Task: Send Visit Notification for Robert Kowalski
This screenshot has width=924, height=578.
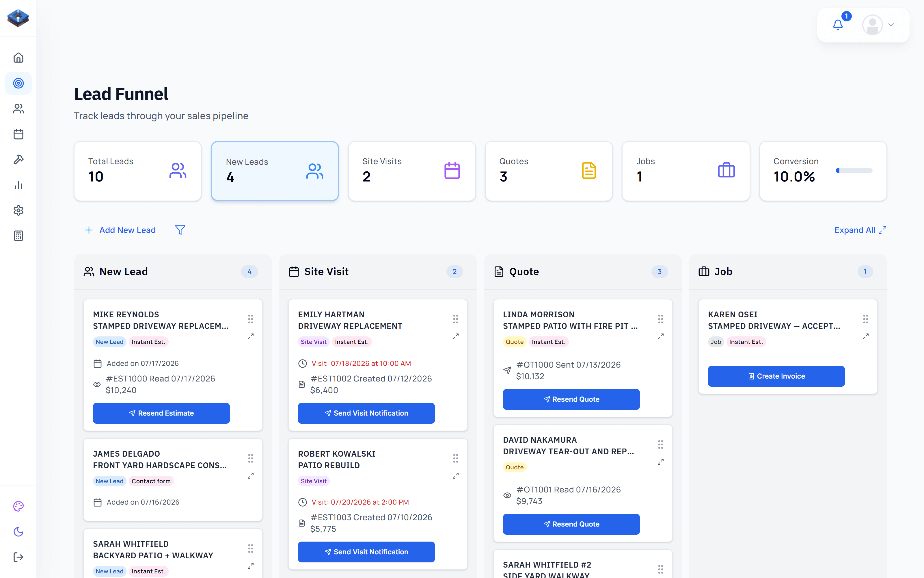Action: (366, 552)
